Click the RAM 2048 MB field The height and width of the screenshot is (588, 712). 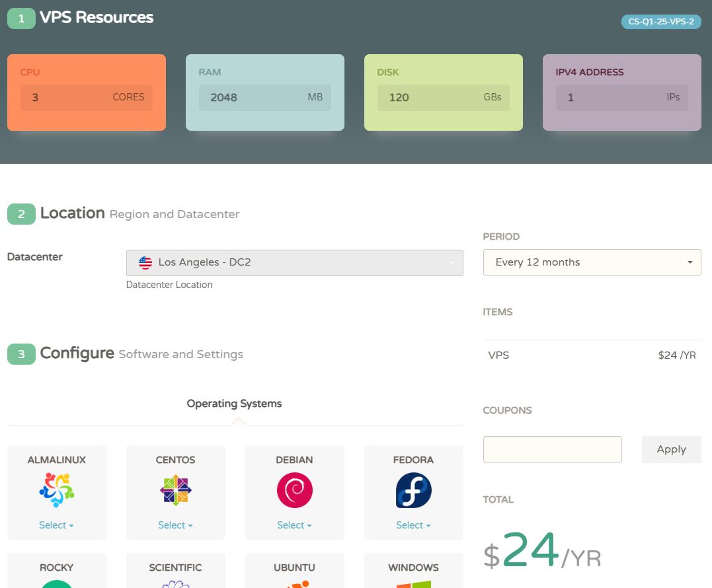click(264, 98)
